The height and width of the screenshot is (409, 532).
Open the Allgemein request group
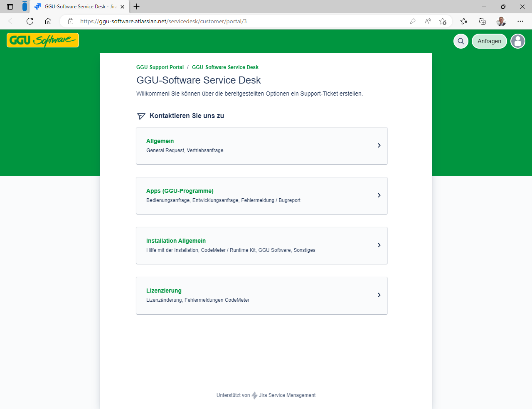(262, 146)
